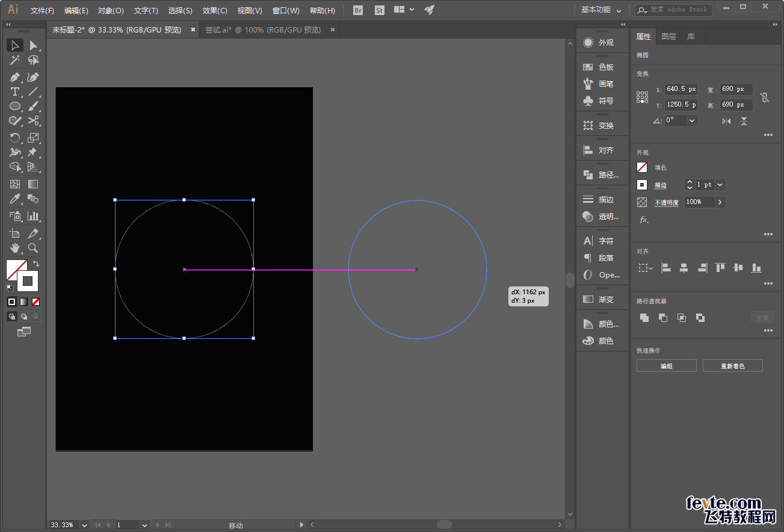Image resolution: width=784 pixels, height=532 pixels.
Task: Choose the Type tool
Action: [x=15, y=92]
